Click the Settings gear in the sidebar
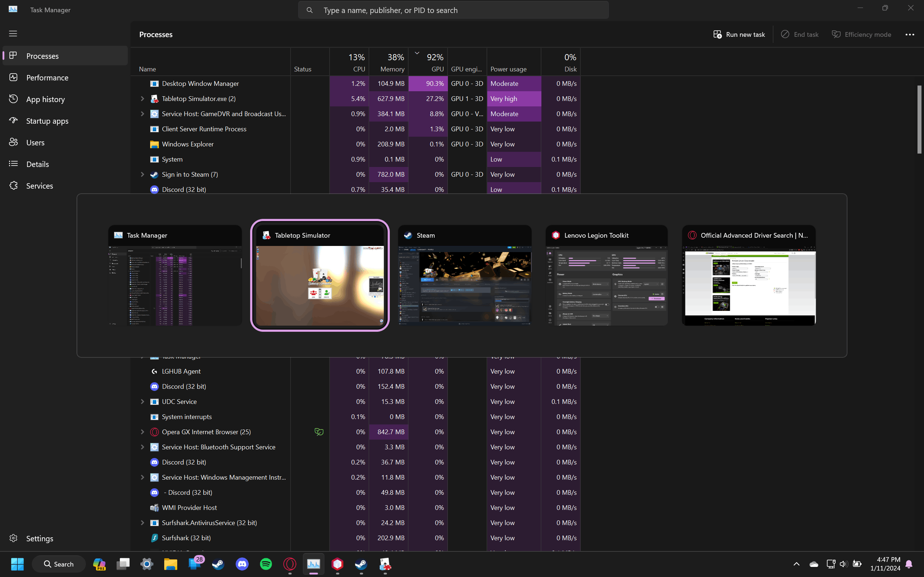Screen dimensions: 924x577 coord(14,538)
